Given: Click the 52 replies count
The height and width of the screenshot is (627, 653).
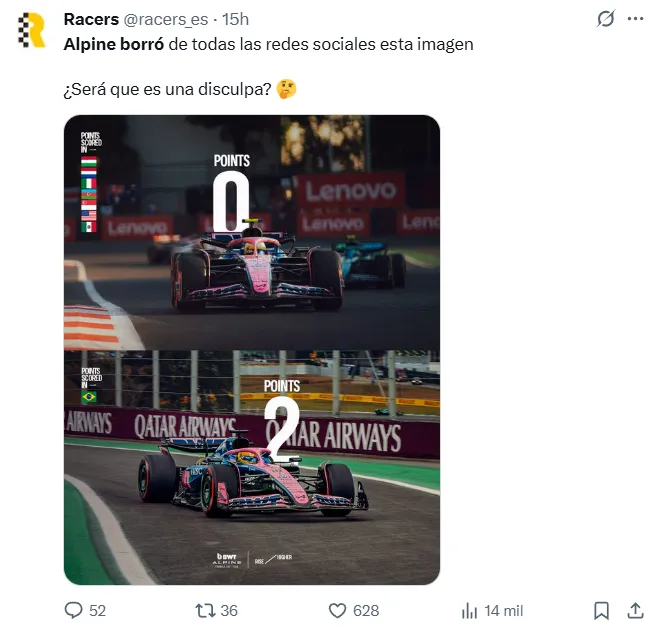Looking at the screenshot, I should 97,610.
